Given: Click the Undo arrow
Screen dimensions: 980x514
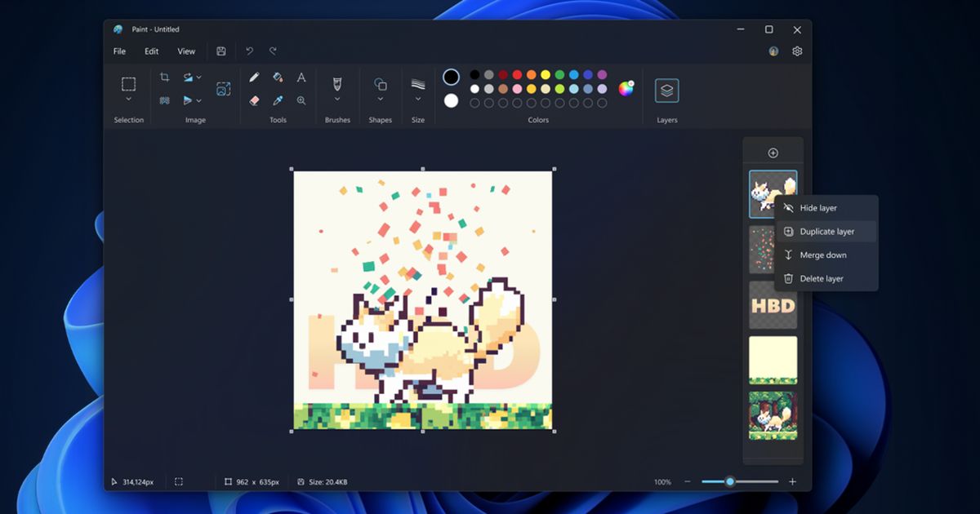Looking at the screenshot, I should 250,51.
